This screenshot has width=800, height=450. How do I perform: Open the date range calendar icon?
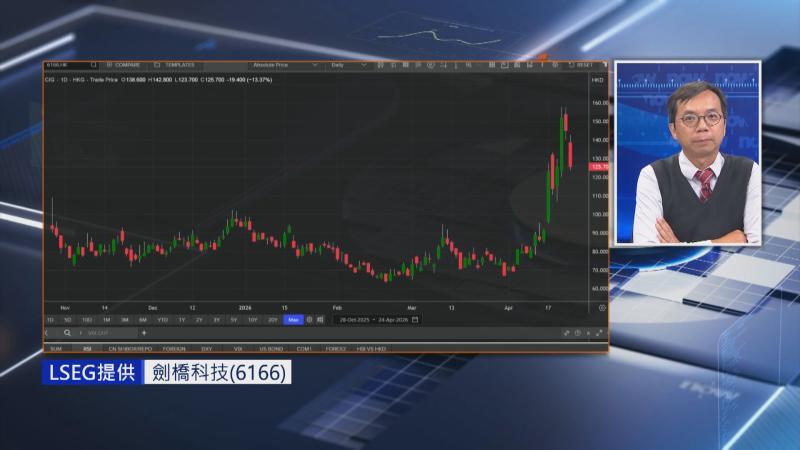(415, 320)
